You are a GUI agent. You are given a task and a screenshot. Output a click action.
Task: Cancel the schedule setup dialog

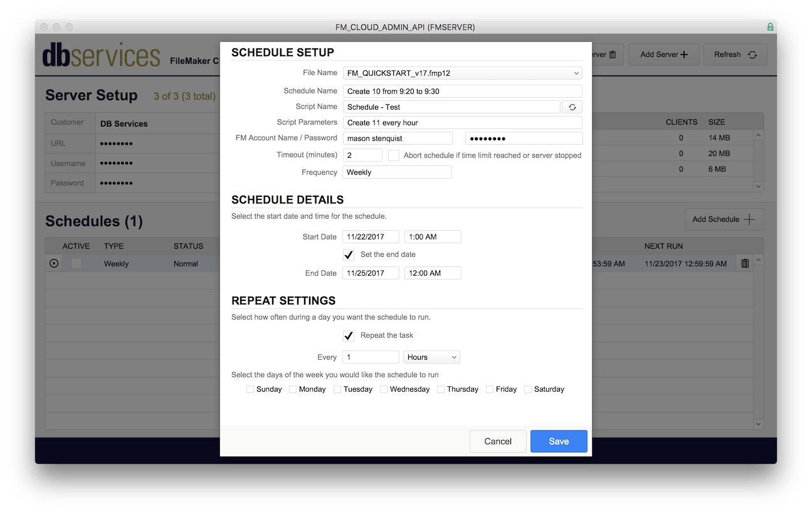tap(498, 441)
